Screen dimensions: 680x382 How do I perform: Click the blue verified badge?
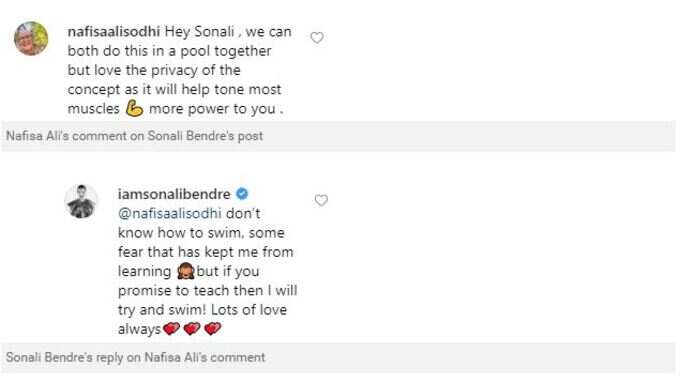(242, 193)
